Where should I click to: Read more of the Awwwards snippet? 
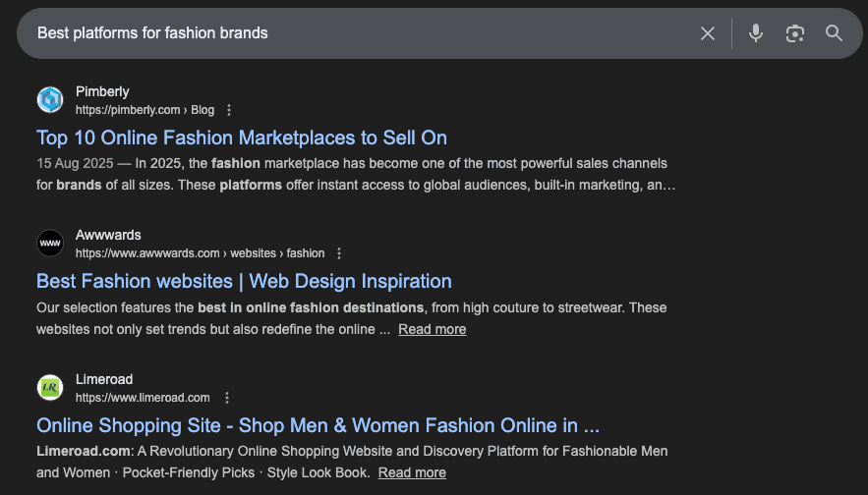[433, 330]
